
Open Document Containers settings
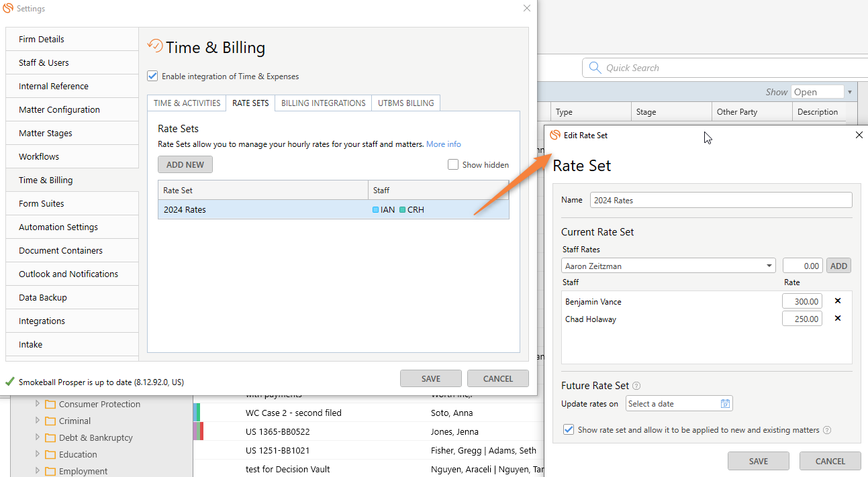[72, 250]
